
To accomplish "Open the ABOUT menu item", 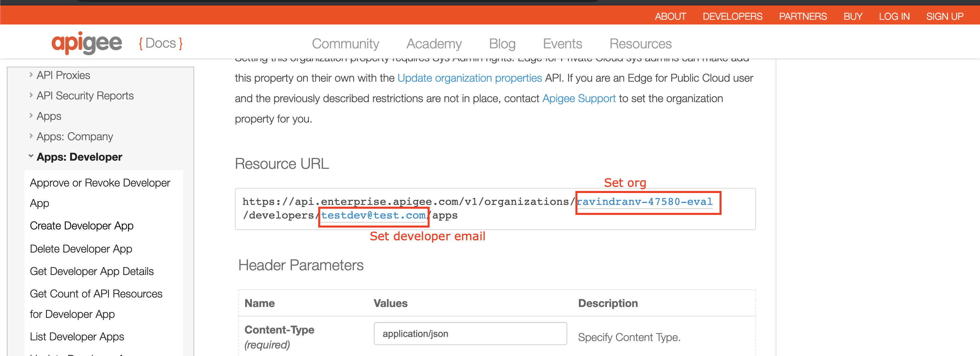I will click(670, 16).
